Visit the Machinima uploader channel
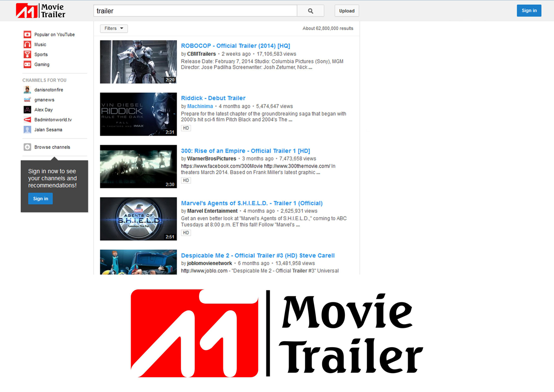The width and height of the screenshot is (554, 392). click(200, 106)
